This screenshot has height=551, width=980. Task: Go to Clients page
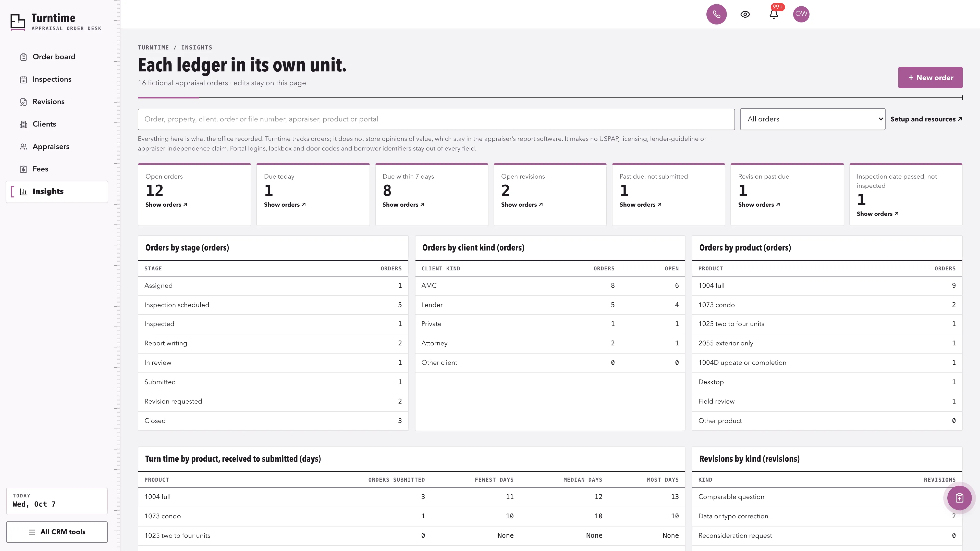pyautogui.click(x=57, y=124)
